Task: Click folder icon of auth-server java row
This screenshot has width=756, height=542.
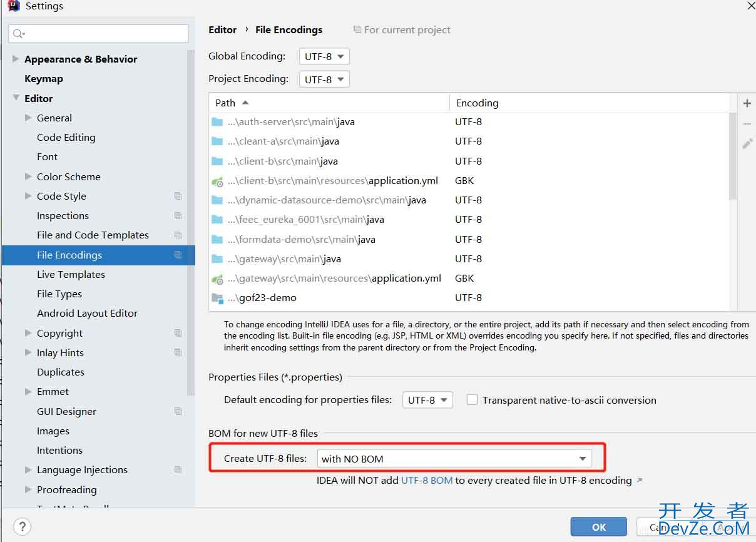Action: pyautogui.click(x=217, y=122)
